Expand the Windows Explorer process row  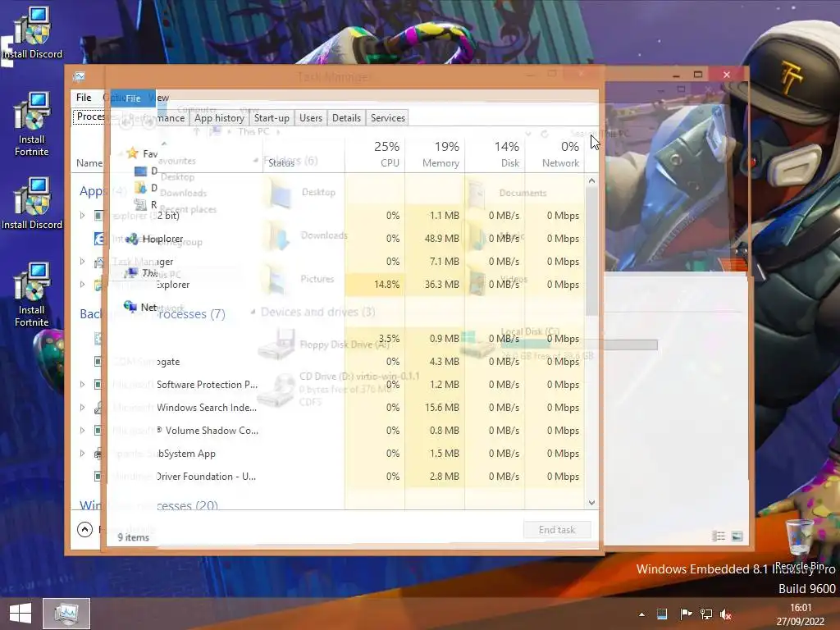click(x=82, y=285)
